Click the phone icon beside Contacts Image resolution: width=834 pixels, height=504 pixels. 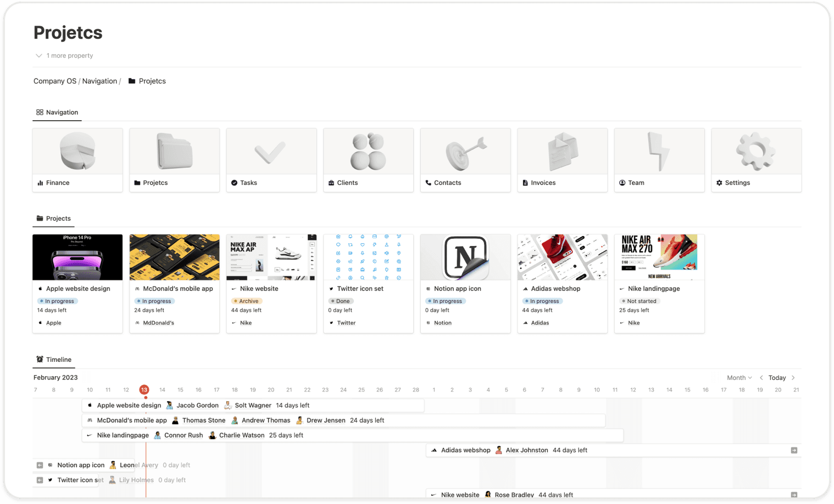point(429,183)
